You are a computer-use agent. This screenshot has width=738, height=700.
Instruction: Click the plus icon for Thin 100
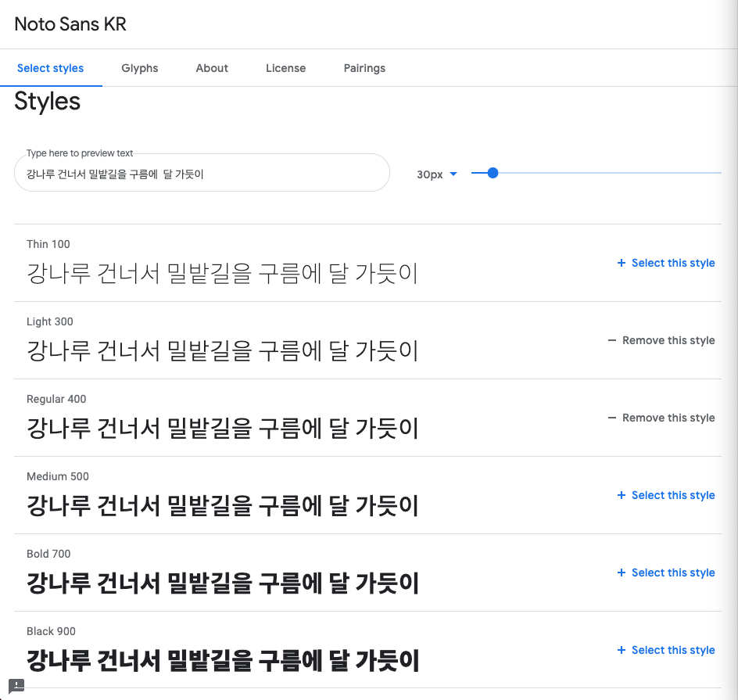(622, 263)
